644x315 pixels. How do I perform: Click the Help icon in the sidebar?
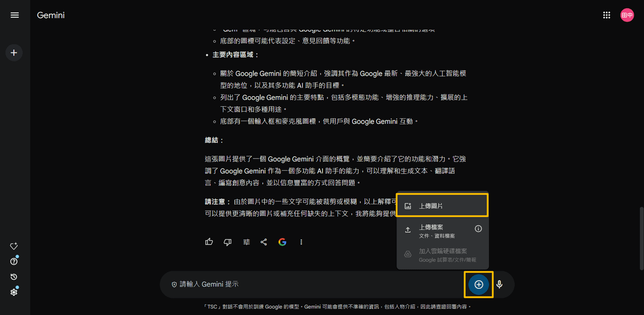coord(14,261)
